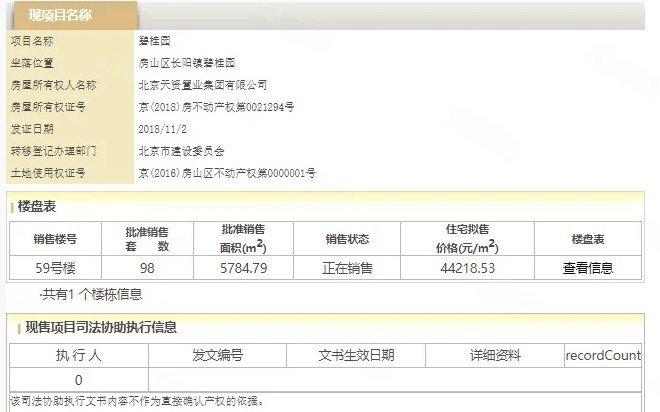The height and width of the screenshot is (412, 660).
Task: Click the 楼盘表 section heading
Action: (38, 206)
